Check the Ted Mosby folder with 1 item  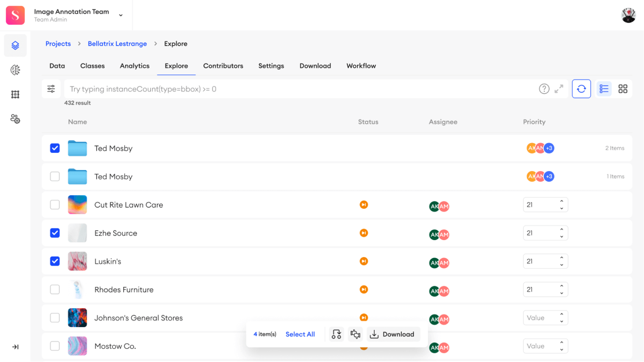(55, 176)
